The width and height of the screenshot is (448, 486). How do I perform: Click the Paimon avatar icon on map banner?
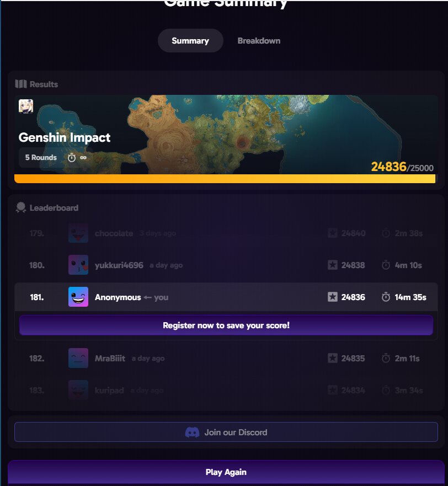pyautogui.click(x=26, y=106)
